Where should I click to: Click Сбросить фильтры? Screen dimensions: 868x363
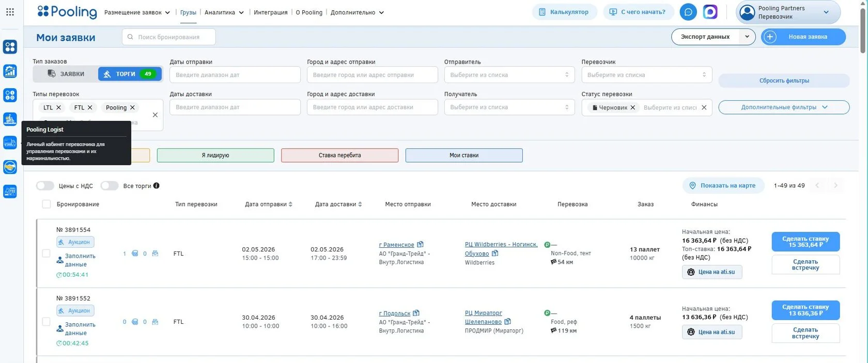(784, 81)
